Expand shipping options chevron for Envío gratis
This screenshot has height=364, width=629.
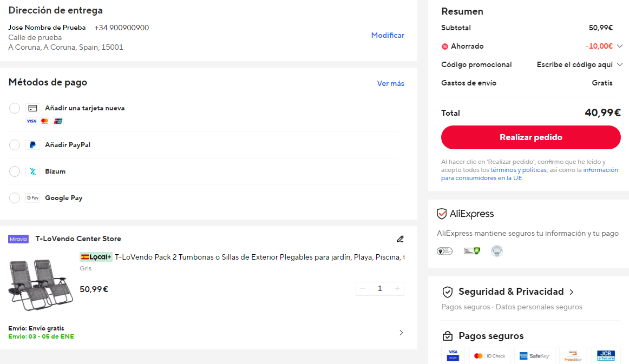(401, 333)
